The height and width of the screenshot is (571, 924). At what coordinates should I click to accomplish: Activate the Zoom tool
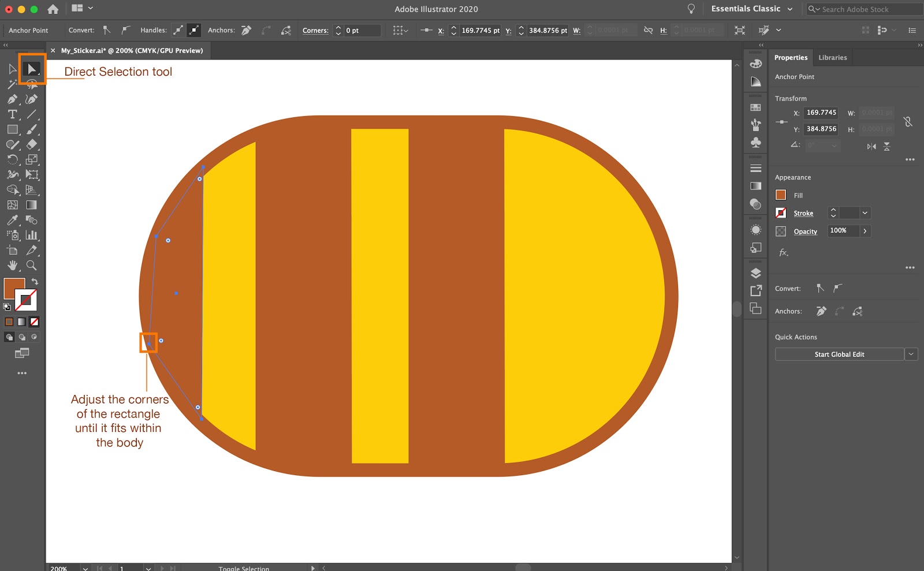32,266
